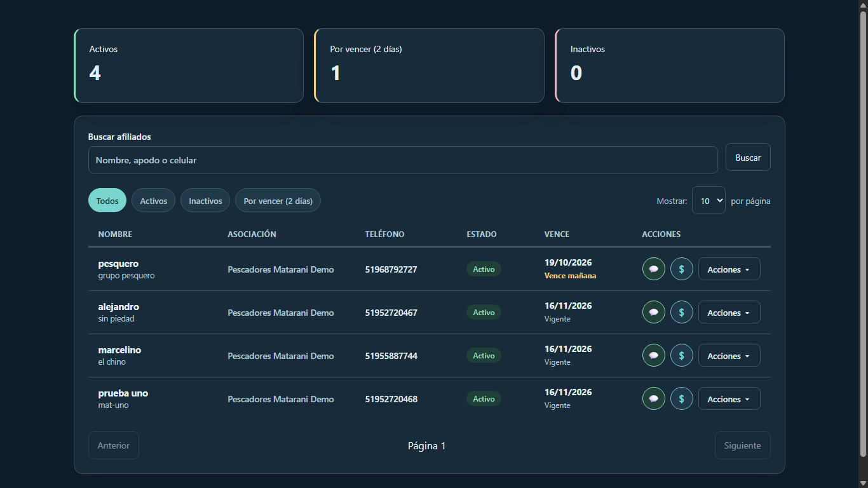
Task: Click phone number 51952720467
Action: pos(391,313)
